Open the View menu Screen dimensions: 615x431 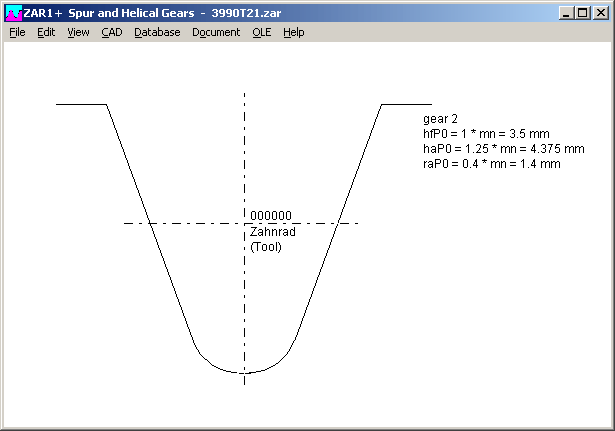(x=78, y=32)
